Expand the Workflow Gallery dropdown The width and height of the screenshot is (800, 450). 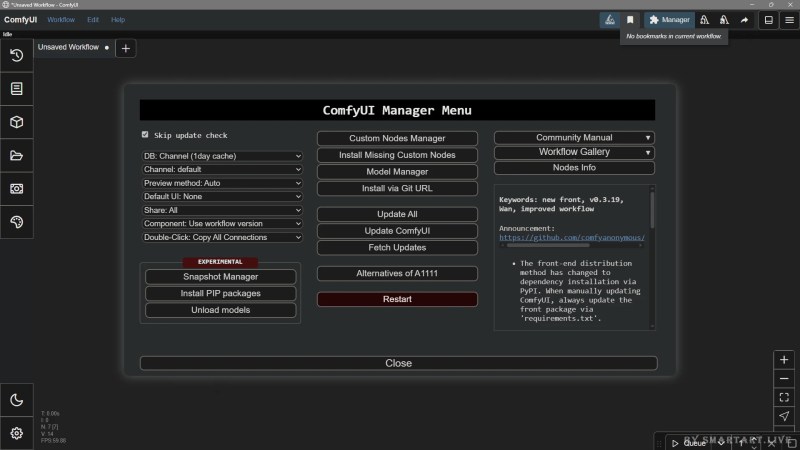(x=574, y=152)
